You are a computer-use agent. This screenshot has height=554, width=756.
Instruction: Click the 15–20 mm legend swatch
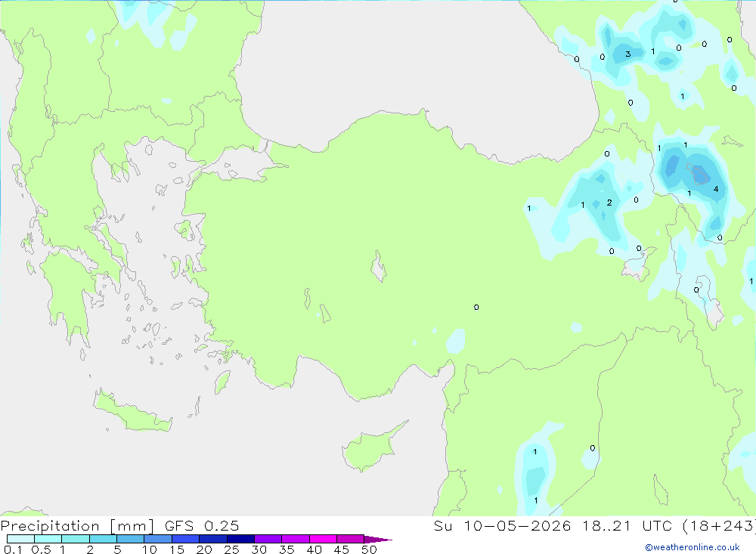tap(185, 539)
